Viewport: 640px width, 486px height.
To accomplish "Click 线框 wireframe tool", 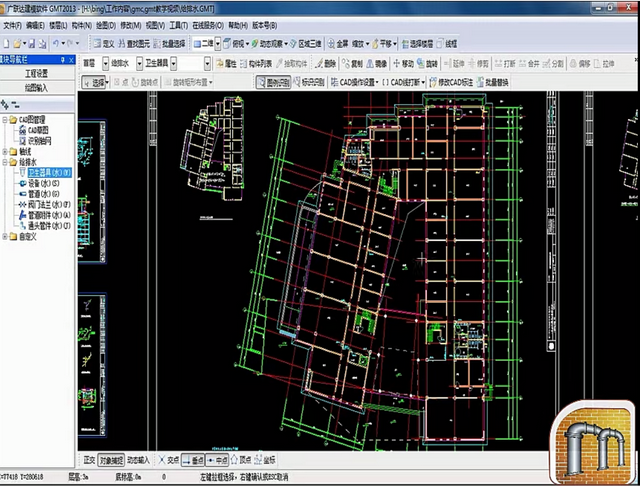I will coord(447,44).
